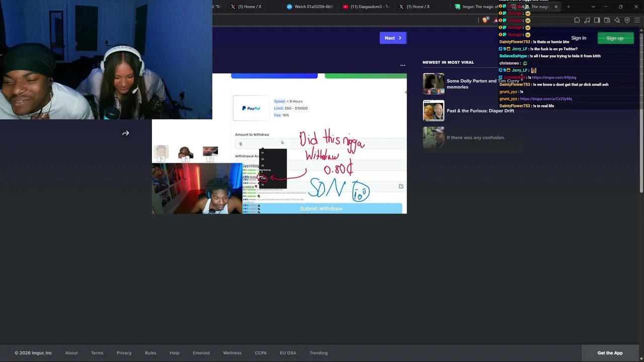Image resolution: width=644 pixels, height=362 pixels.
Task: Open a new browser tab with plus
Action: pyautogui.click(x=569, y=7)
